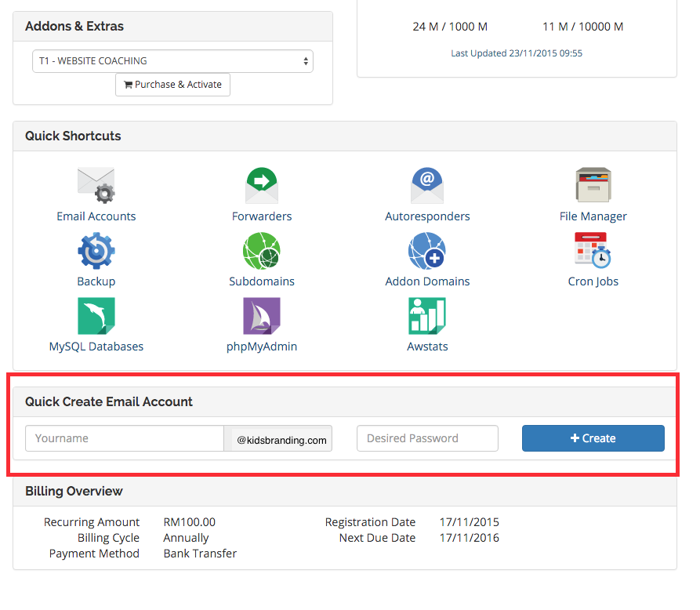Expand the T1 - Website Coaching dropdown

[x=172, y=61]
